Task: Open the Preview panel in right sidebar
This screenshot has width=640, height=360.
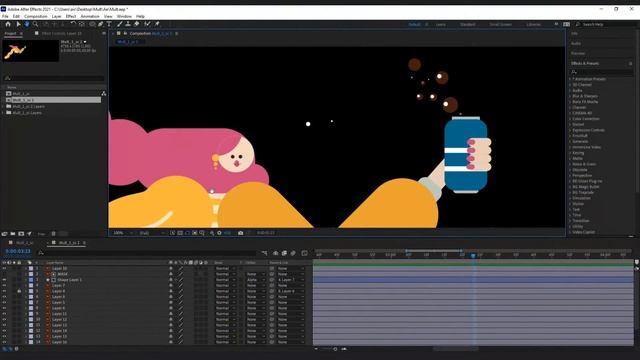Action: 578,53
